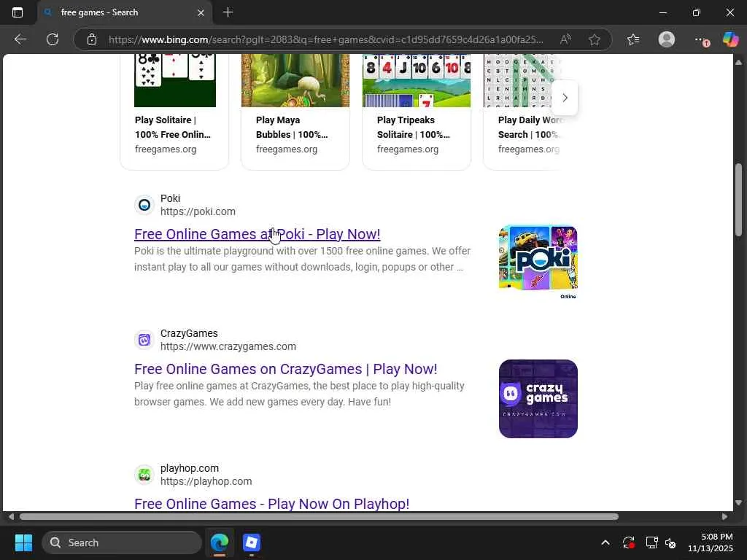Show hidden system tray icons
This screenshot has height=560, width=747.
point(605,542)
